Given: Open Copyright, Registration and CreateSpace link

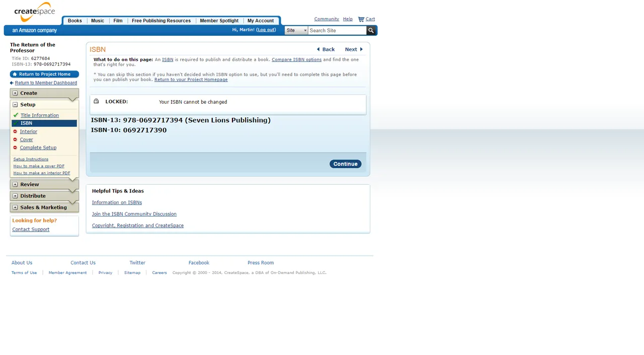Looking at the screenshot, I should pyautogui.click(x=138, y=226).
